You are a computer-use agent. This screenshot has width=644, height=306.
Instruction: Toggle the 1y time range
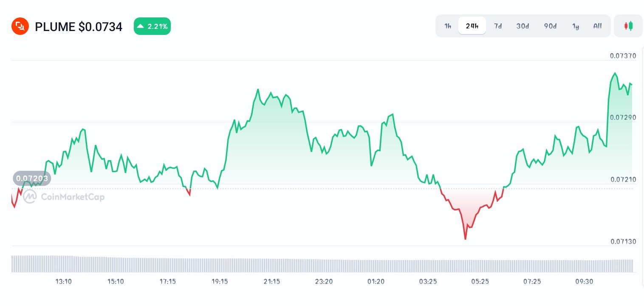[576, 26]
